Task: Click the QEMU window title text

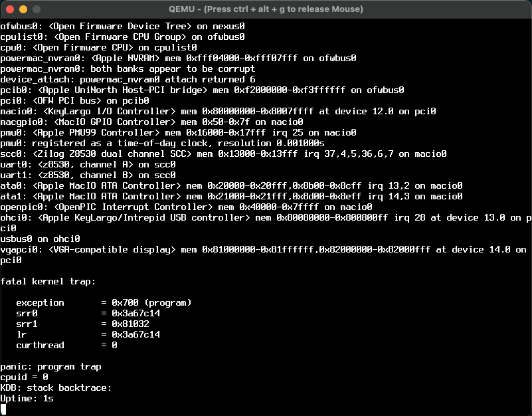Action: pos(266,9)
